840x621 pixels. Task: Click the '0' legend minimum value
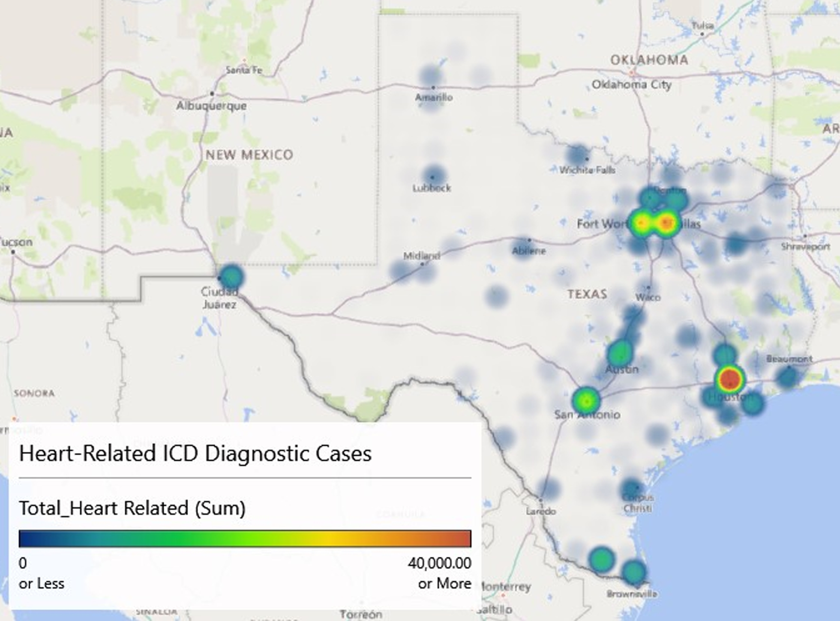[23, 563]
